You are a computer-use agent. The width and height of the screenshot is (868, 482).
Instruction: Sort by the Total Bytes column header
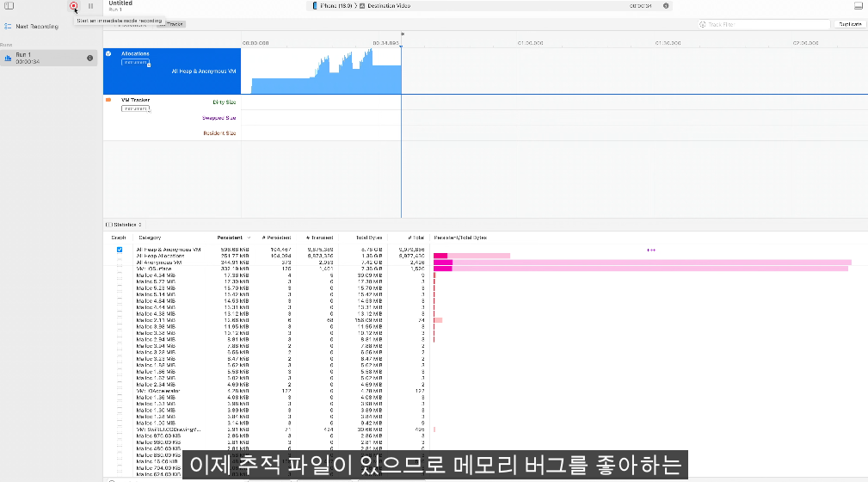coord(369,238)
